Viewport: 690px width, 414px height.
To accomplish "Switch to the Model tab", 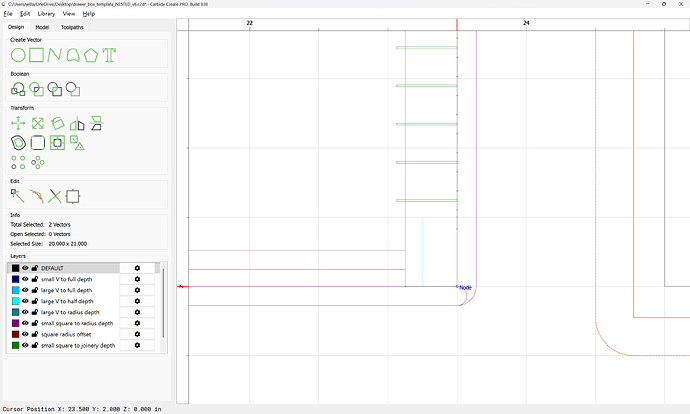I will click(x=42, y=27).
